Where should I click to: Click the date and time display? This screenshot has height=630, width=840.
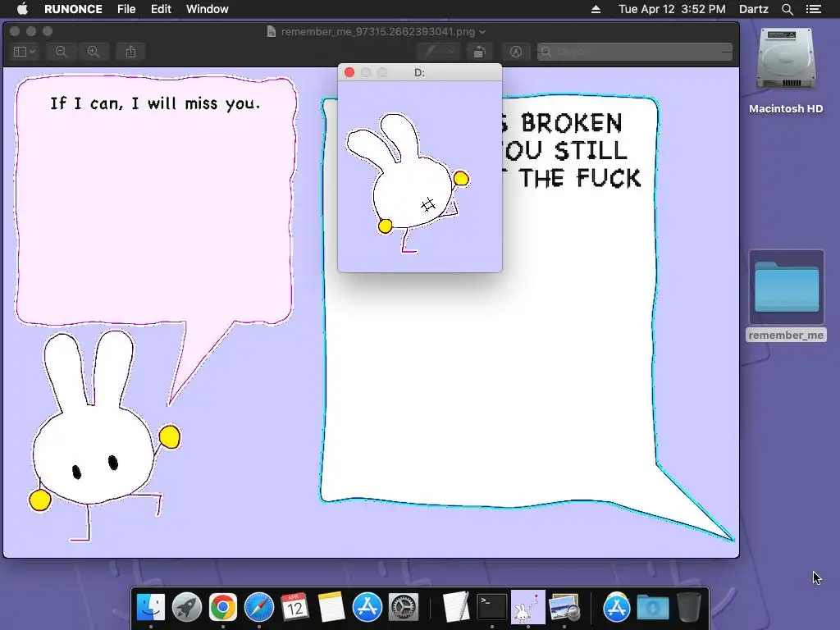672,9
